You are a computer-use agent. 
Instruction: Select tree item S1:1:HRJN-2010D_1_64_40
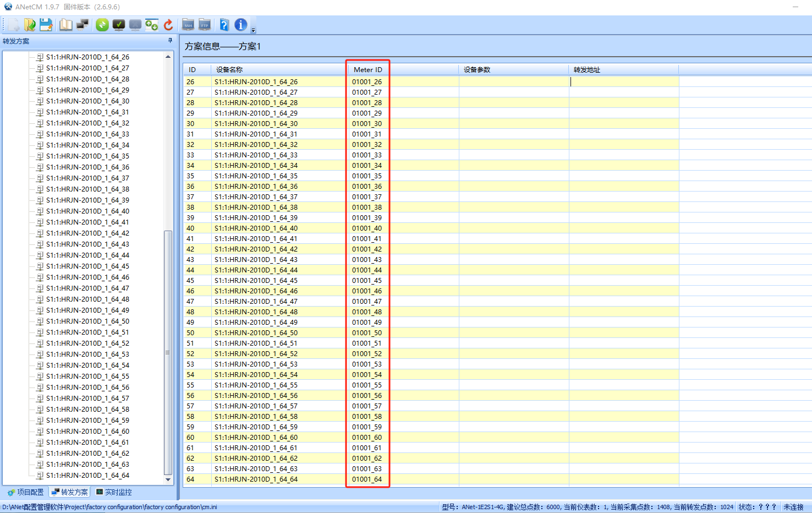point(87,211)
